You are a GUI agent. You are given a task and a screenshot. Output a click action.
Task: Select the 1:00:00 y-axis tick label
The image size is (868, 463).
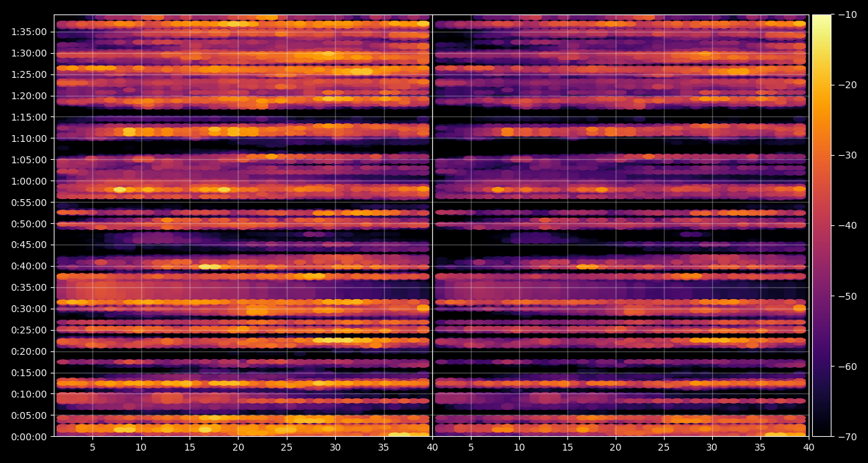(29, 181)
